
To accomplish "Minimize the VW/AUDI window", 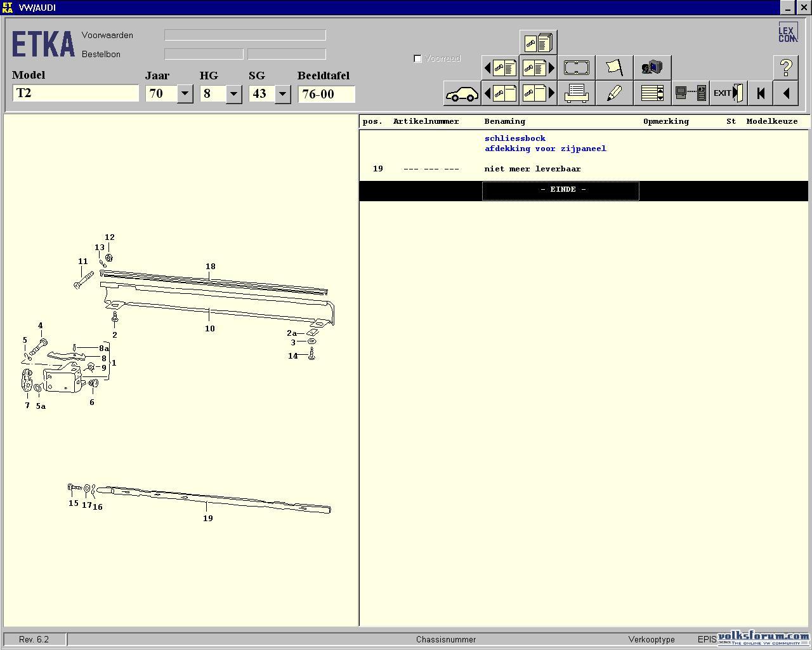I will point(788,8).
